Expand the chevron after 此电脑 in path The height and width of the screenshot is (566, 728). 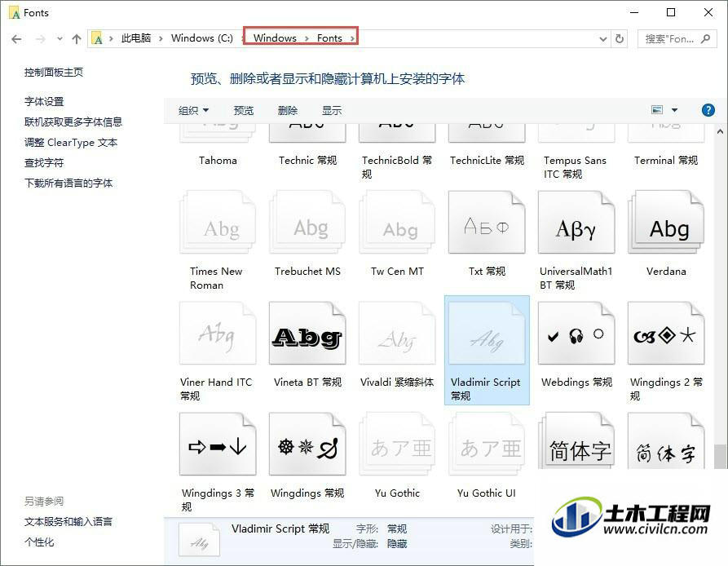[161, 38]
